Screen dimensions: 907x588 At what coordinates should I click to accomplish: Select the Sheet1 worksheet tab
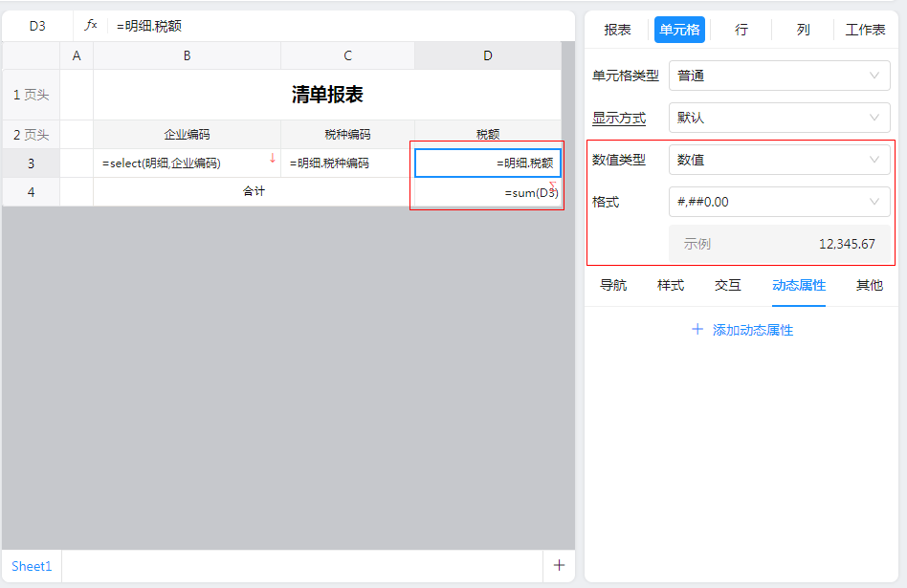point(32,566)
